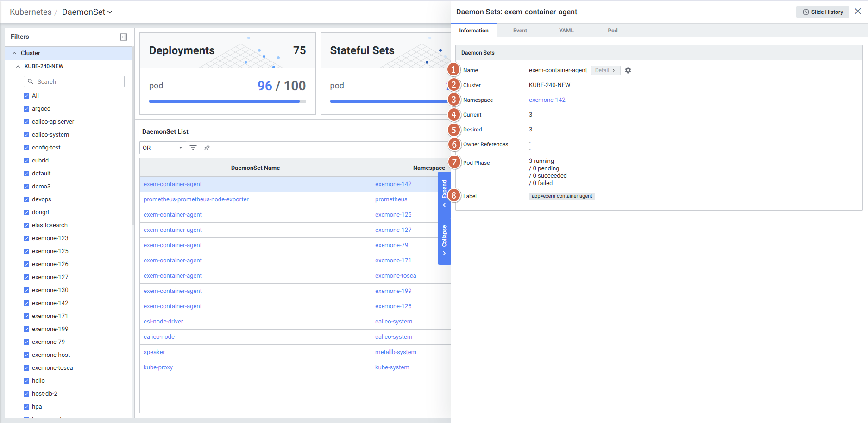Image resolution: width=868 pixels, height=423 pixels.
Task: Click the filter lines icon in DaemonSet List
Action: (193, 148)
